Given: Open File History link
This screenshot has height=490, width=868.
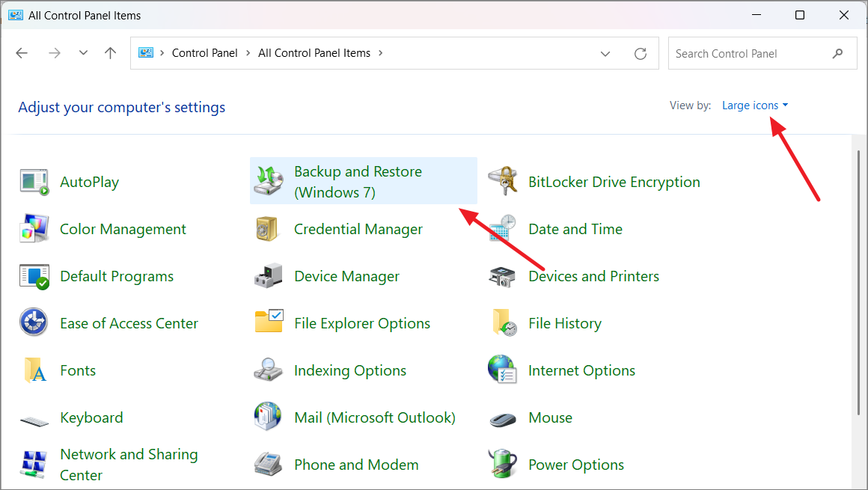Looking at the screenshot, I should click(x=565, y=323).
